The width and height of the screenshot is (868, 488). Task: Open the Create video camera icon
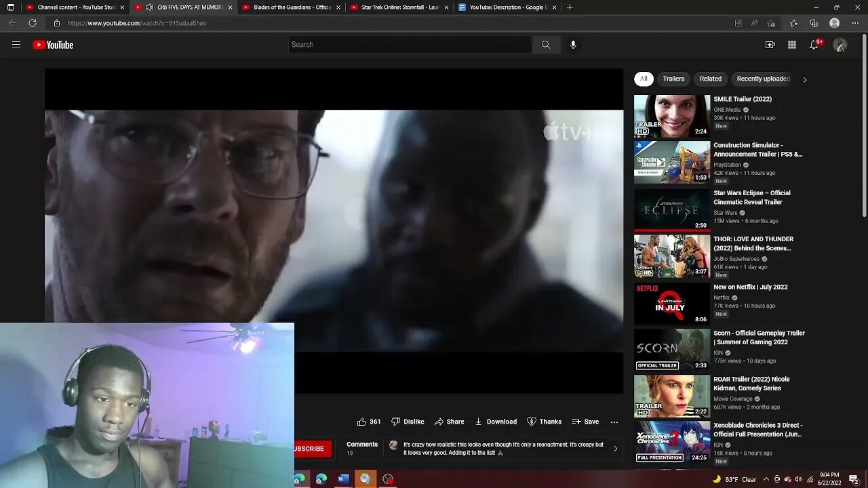coord(770,45)
